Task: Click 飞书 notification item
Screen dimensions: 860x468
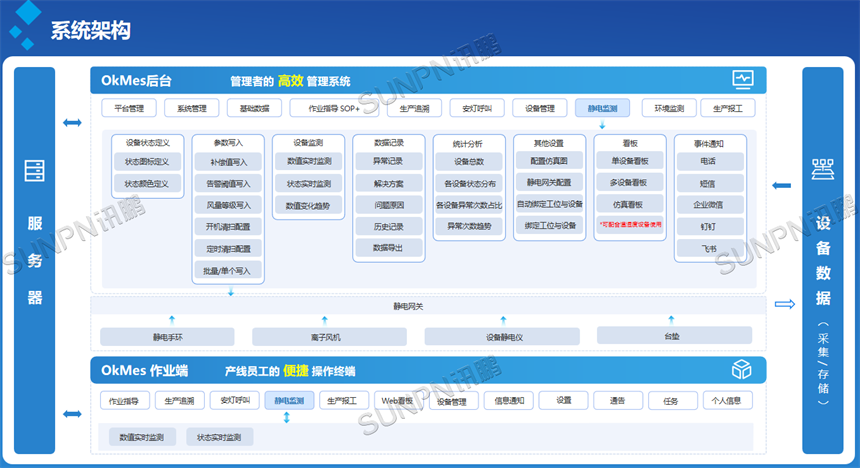Action: [710, 249]
